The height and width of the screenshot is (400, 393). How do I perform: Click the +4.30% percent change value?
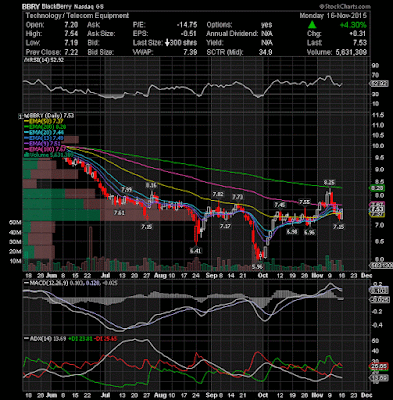pyautogui.click(x=353, y=25)
